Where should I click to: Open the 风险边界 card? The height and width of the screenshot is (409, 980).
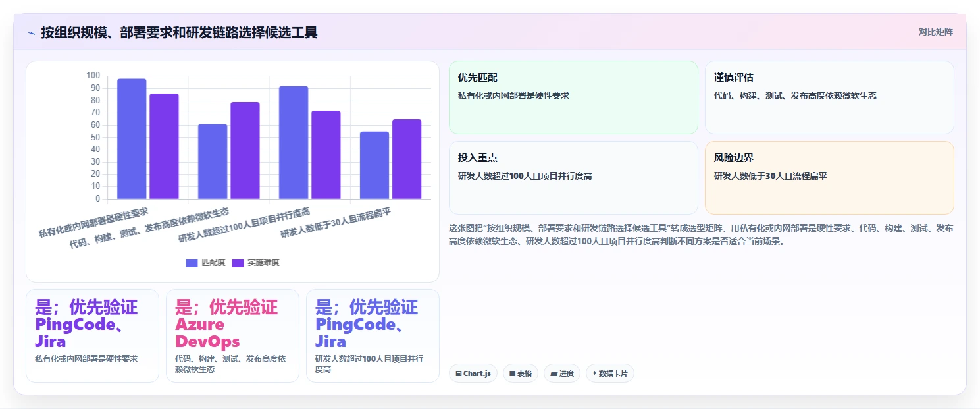pyautogui.click(x=829, y=178)
